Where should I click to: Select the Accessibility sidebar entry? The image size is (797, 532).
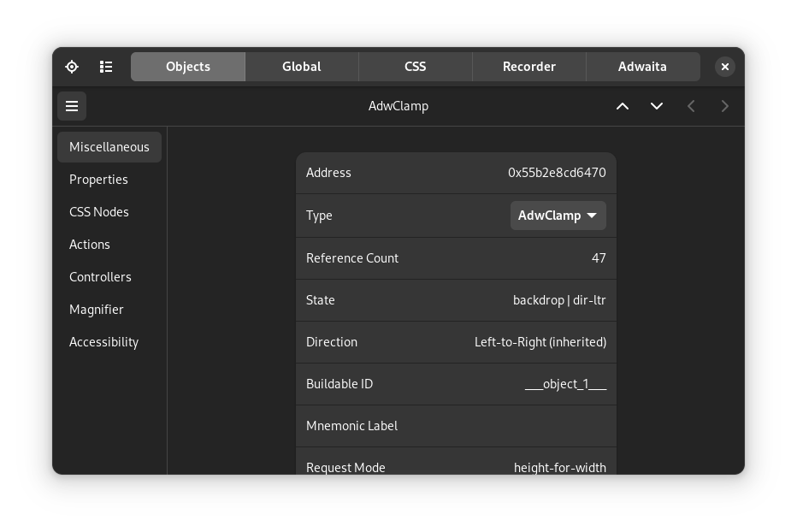coord(104,342)
